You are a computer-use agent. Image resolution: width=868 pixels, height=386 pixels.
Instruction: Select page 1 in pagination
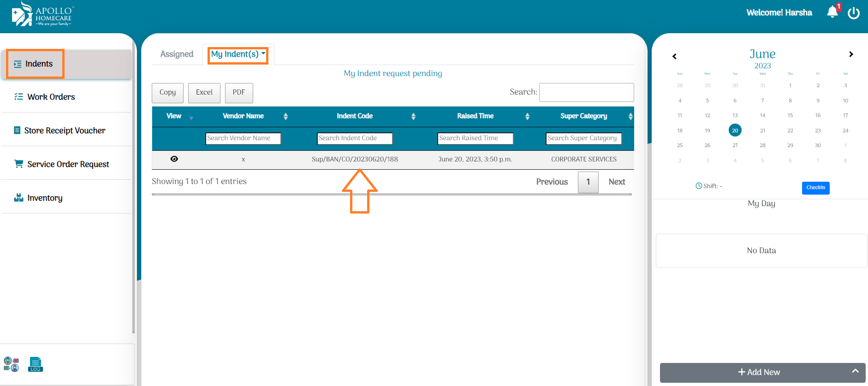[x=588, y=182]
